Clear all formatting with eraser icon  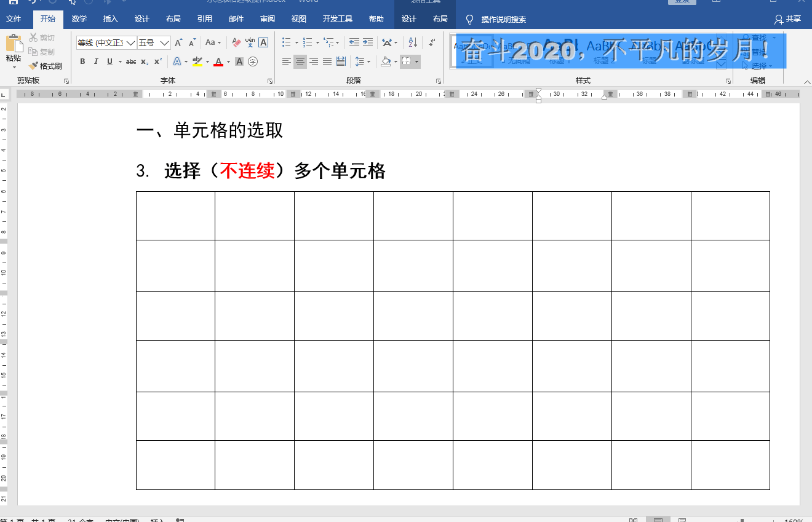(x=236, y=43)
